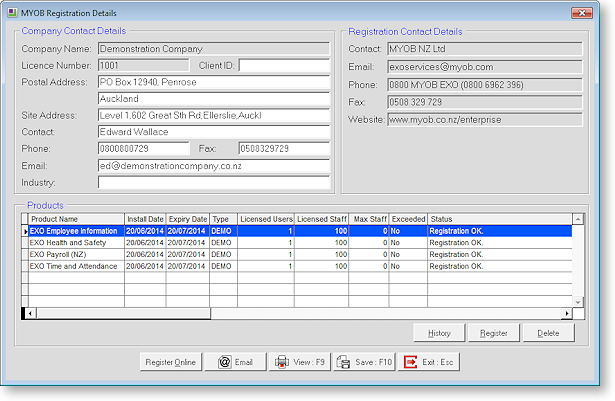615x401 pixels.
Task: Select the EXO Employee Information row
Action: tap(300, 231)
